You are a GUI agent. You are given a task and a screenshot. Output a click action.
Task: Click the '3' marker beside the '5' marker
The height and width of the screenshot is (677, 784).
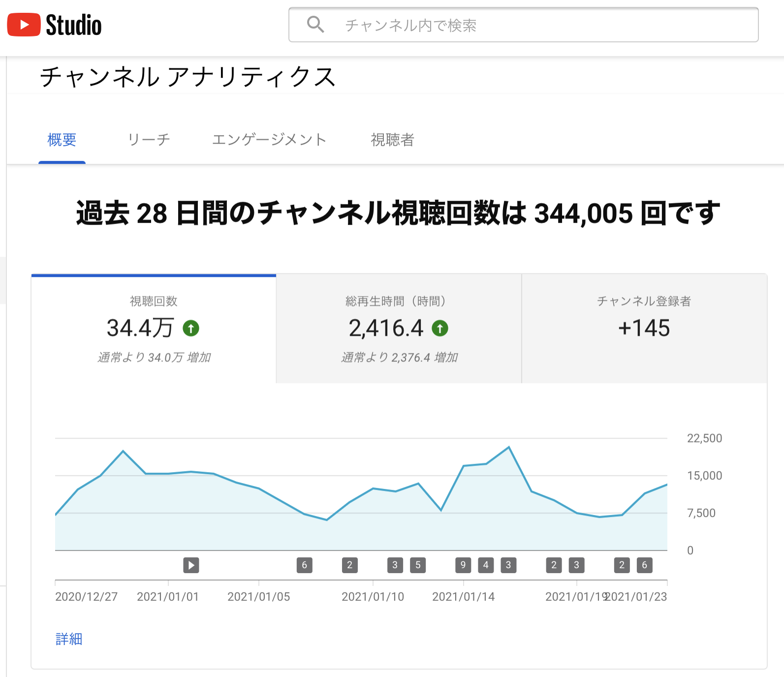(395, 565)
